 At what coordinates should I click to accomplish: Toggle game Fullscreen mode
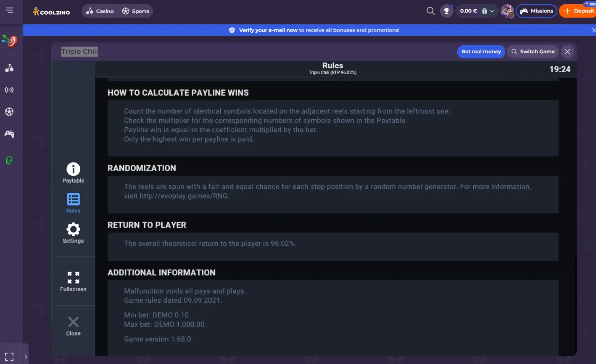click(73, 281)
